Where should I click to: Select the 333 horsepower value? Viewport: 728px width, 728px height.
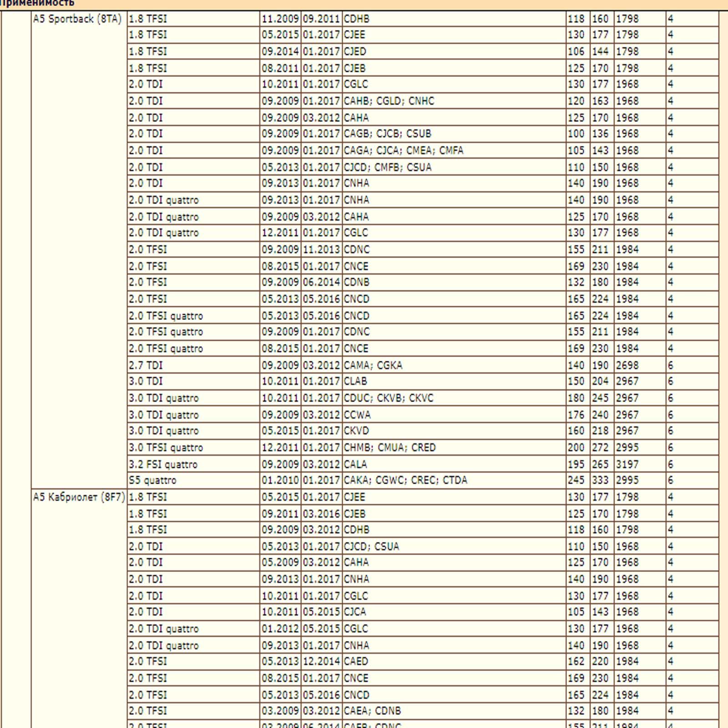click(600, 480)
